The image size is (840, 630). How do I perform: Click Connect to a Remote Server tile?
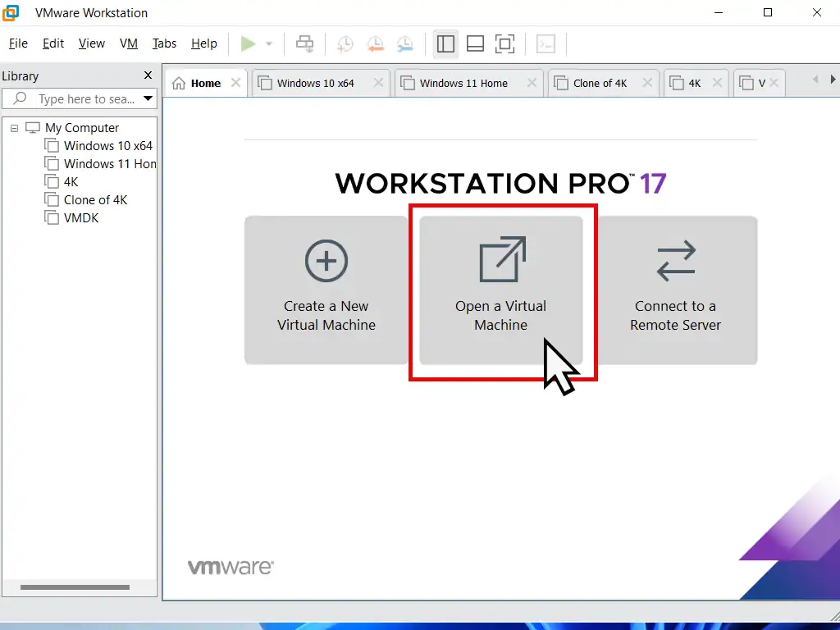pos(676,290)
